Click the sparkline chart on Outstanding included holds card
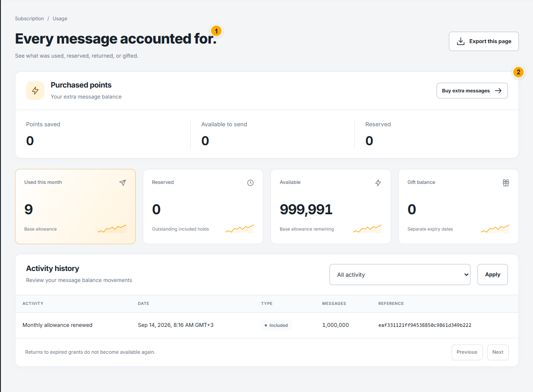Screen dimensions: 533x392 point(240,228)
